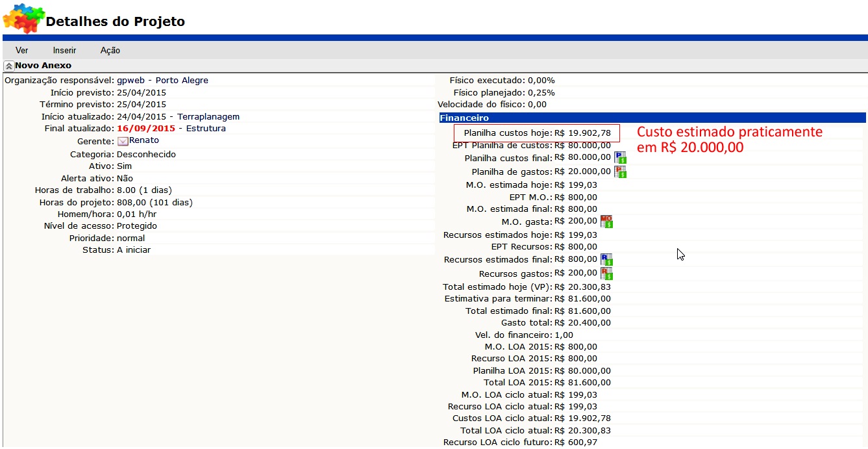Click the Renato manager link
The width and height of the screenshot is (868, 449).
144,140
